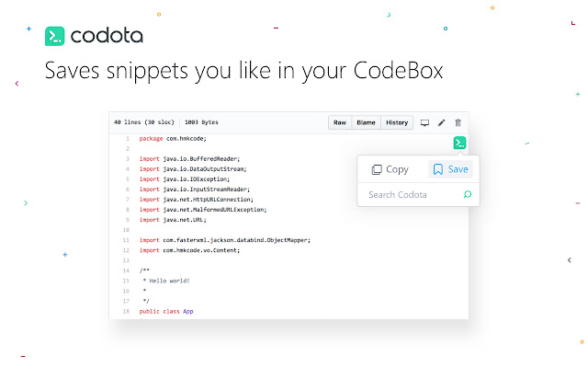Screen dimensions: 588x368
Task: Click the copy pages icon
Action: (x=377, y=169)
